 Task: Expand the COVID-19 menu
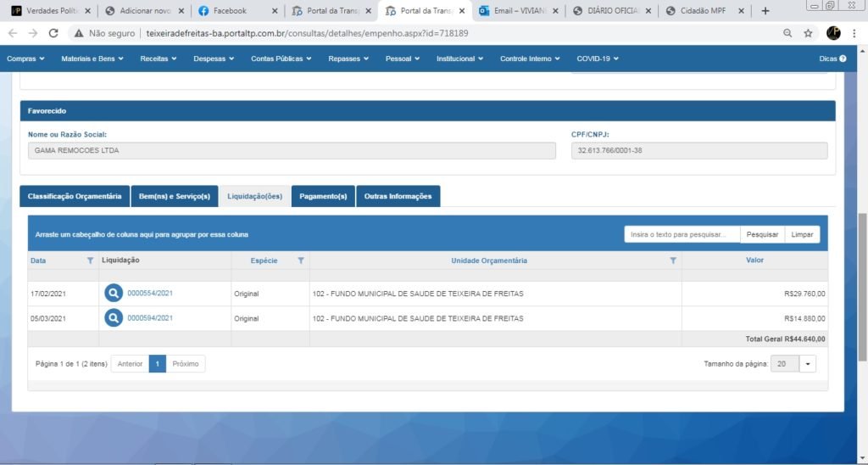pyautogui.click(x=598, y=59)
